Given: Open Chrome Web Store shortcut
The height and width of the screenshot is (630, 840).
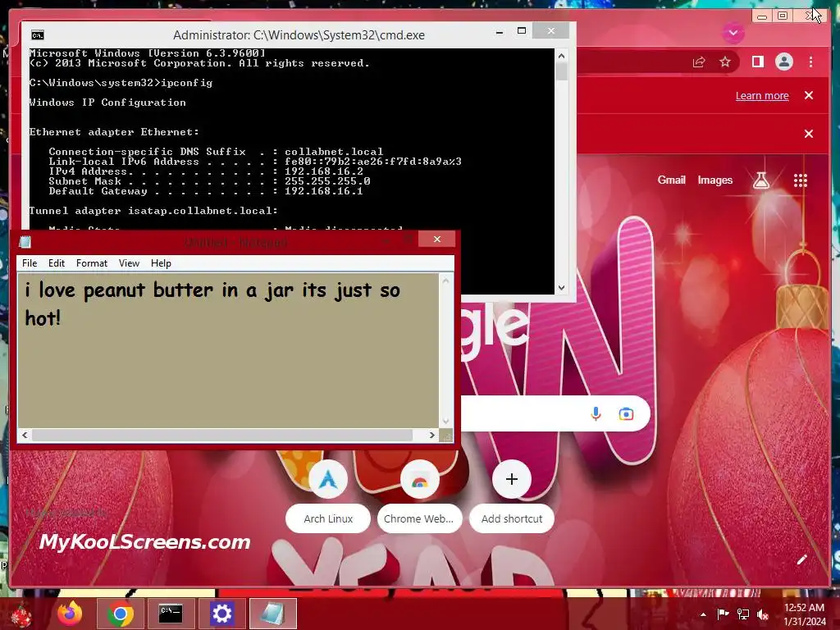Looking at the screenshot, I should coord(419,518).
